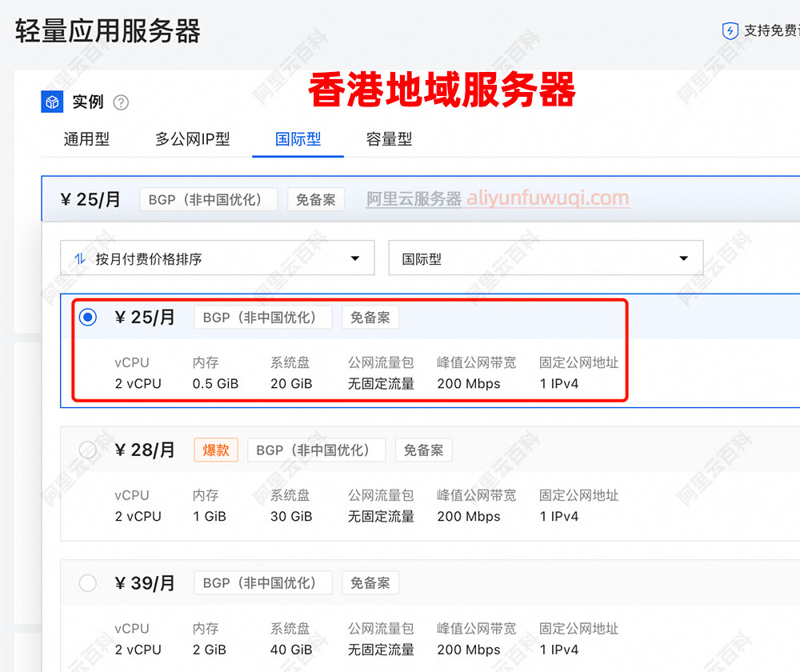Screen dimensions: 800x672
Task: Open the help question mark beside 实例
Action: click(x=121, y=102)
